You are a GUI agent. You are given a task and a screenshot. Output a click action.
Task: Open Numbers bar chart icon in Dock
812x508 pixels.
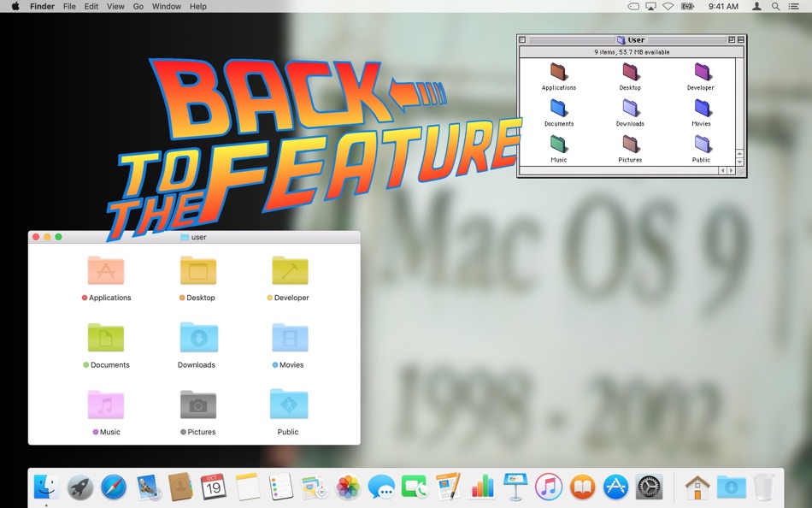[481, 487]
